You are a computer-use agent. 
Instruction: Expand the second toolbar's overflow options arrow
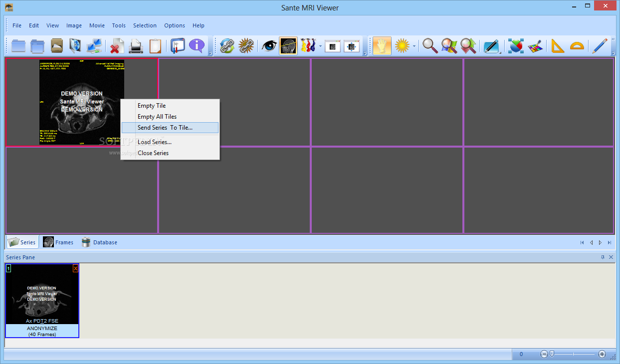coord(365,53)
